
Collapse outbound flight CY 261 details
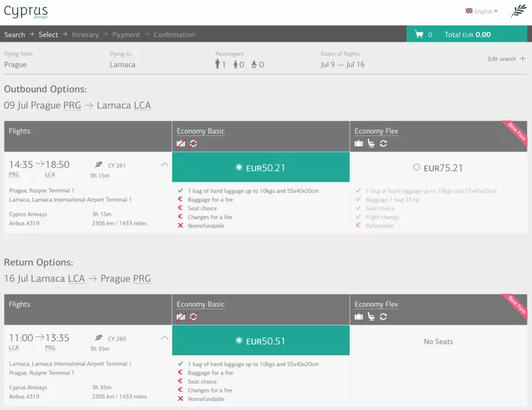(x=164, y=165)
